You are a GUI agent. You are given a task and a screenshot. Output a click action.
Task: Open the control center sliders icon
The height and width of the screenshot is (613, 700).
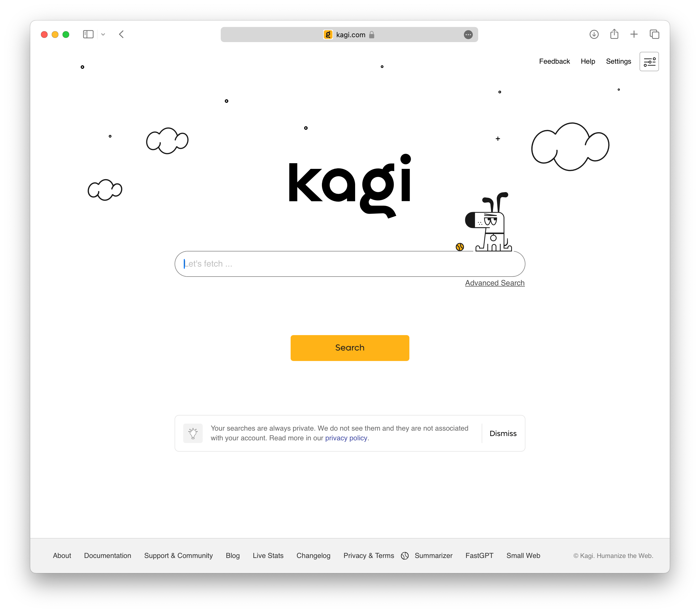click(x=649, y=62)
